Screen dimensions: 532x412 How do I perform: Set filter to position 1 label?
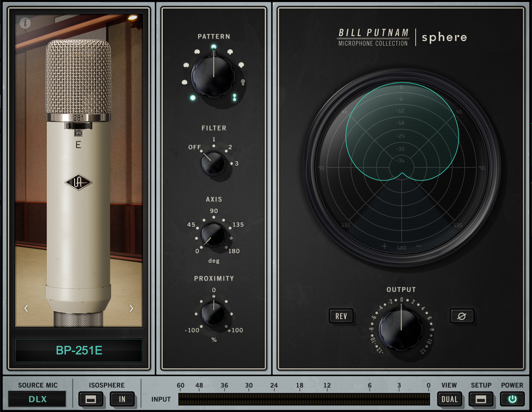point(214,139)
